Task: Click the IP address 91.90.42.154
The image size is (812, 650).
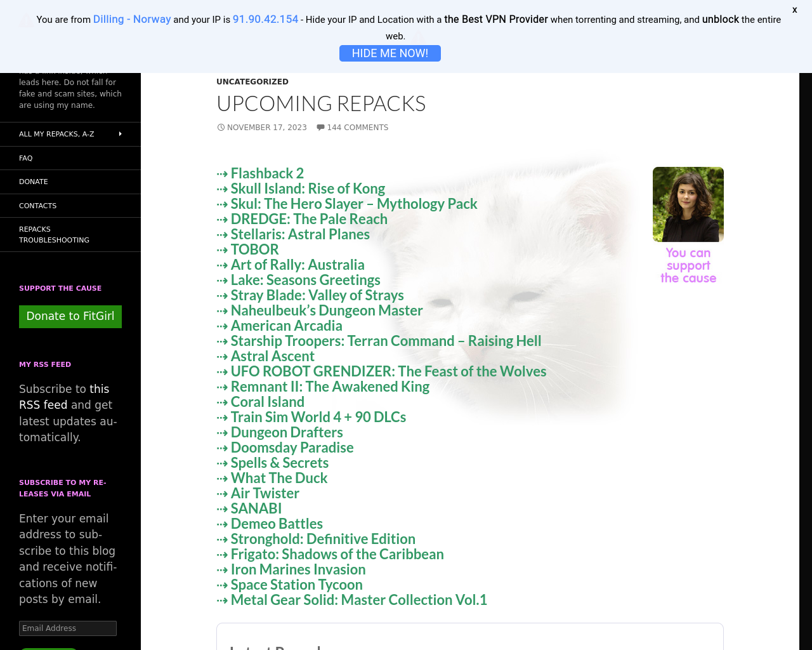Action: [265, 19]
